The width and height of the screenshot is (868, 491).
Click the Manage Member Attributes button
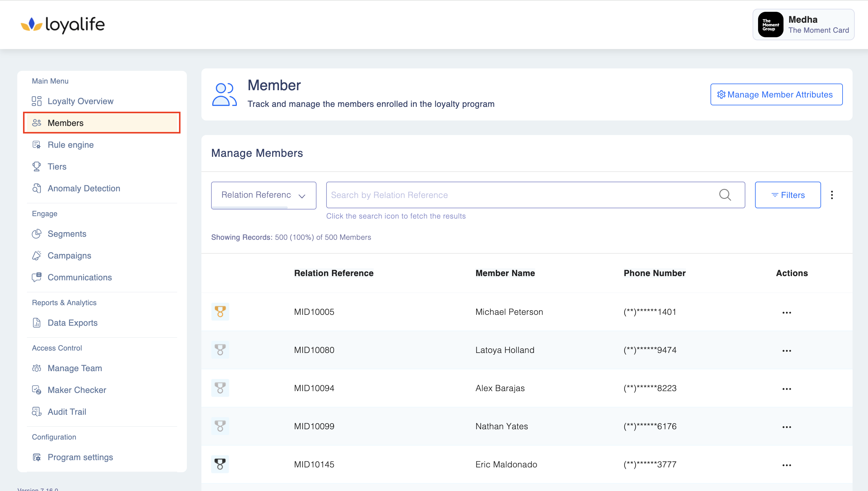(776, 94)
